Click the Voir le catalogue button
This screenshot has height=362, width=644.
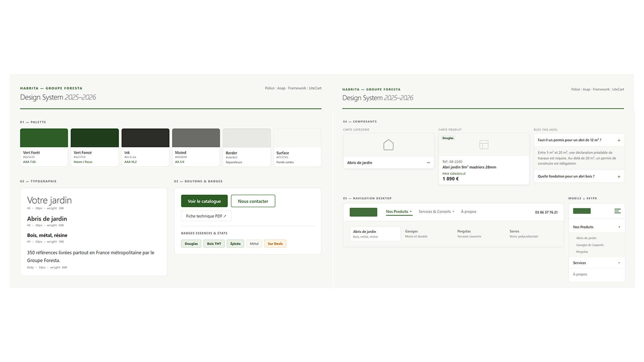[x=204, y=201]
